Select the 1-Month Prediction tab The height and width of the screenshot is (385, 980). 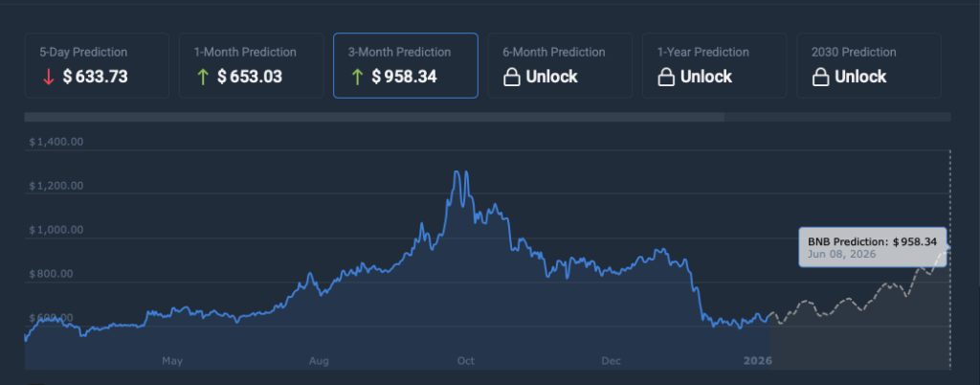(x=251, y=65)
